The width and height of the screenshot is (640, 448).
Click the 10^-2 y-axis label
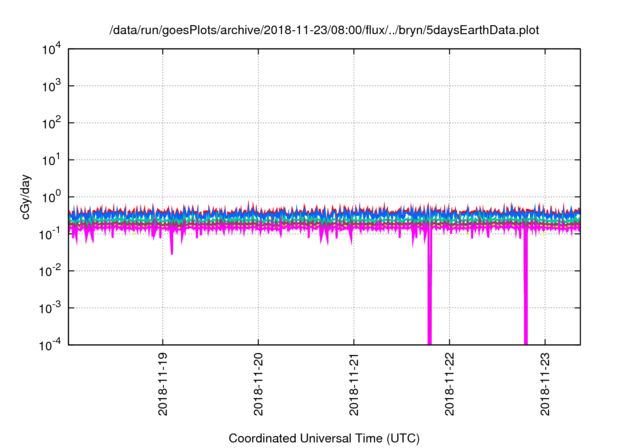[x=50, y=271]
